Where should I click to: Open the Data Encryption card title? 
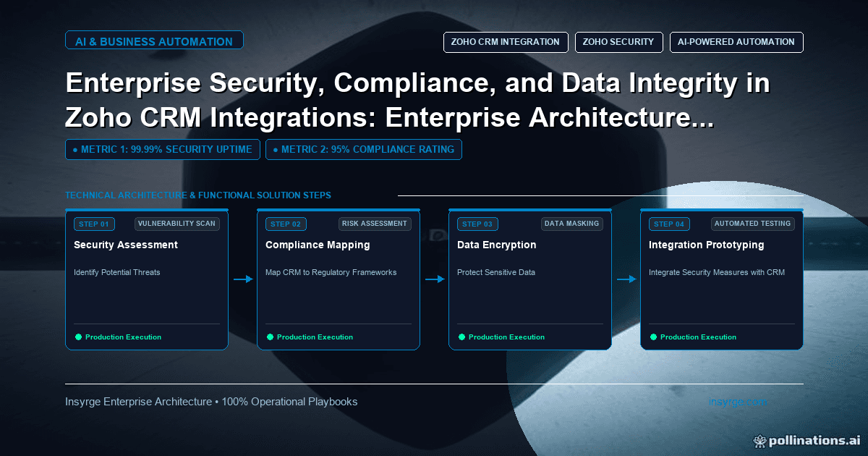(497, 245)
